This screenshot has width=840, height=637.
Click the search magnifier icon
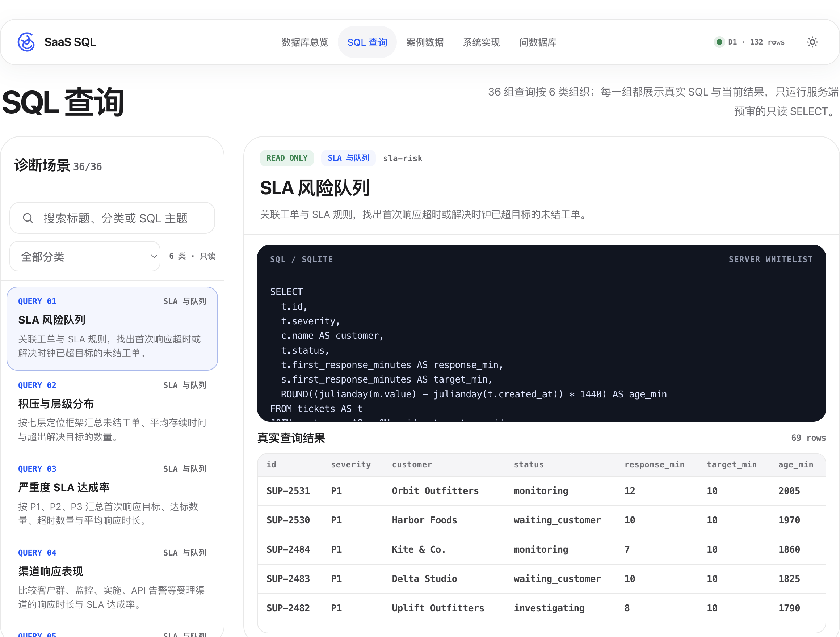coord(28,218)
